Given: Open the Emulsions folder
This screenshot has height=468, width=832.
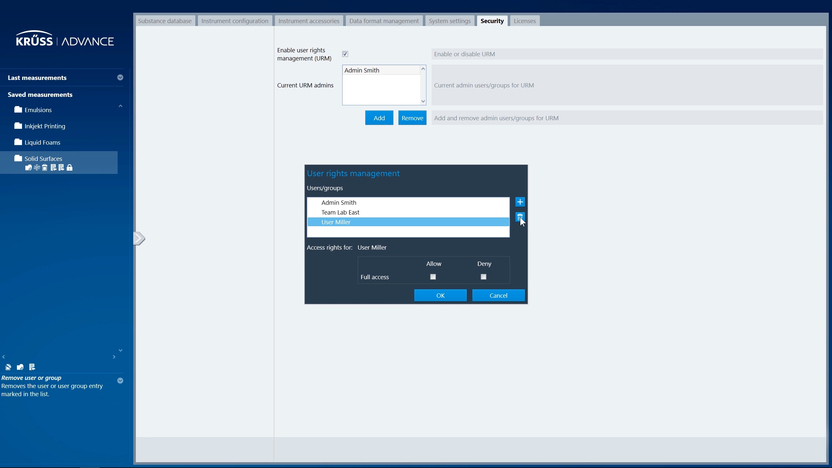Looking at the screenshot, I should (x=38, y=110).
